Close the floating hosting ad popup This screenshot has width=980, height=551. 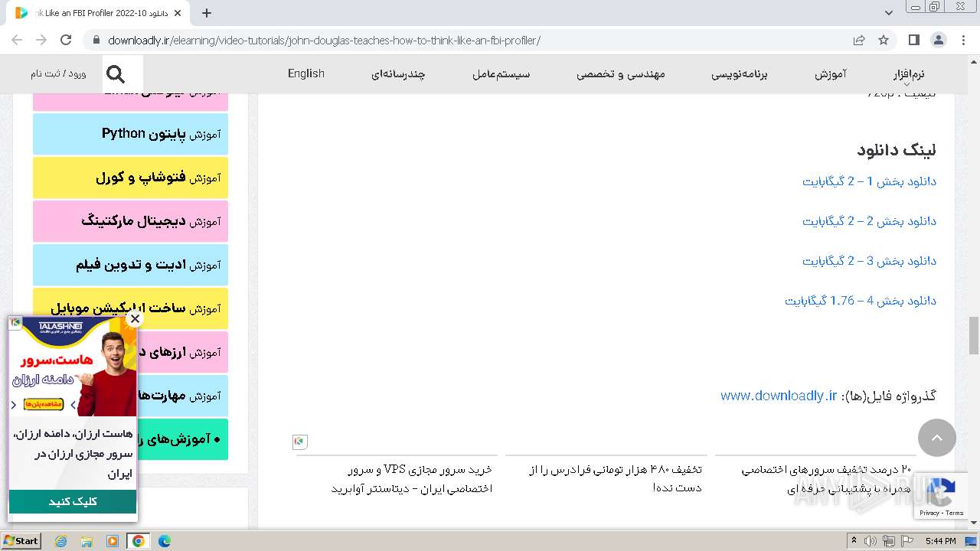(x=135, y=319)
